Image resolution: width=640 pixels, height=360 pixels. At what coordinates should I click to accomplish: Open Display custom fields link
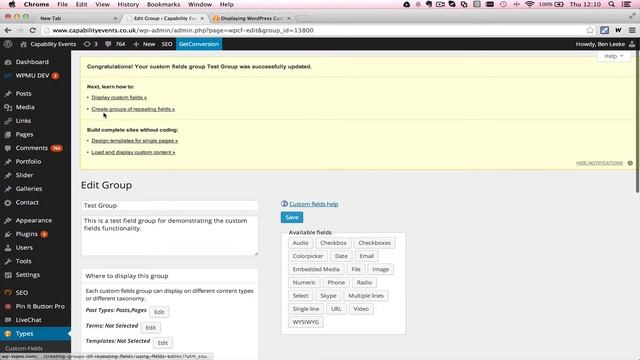[119, 98]
